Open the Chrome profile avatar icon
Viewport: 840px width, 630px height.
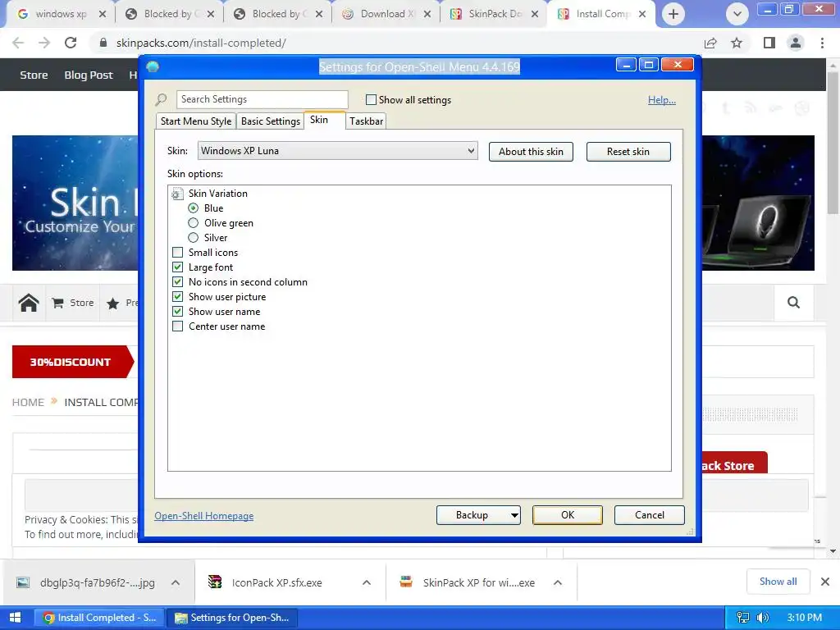coord(796,43)
